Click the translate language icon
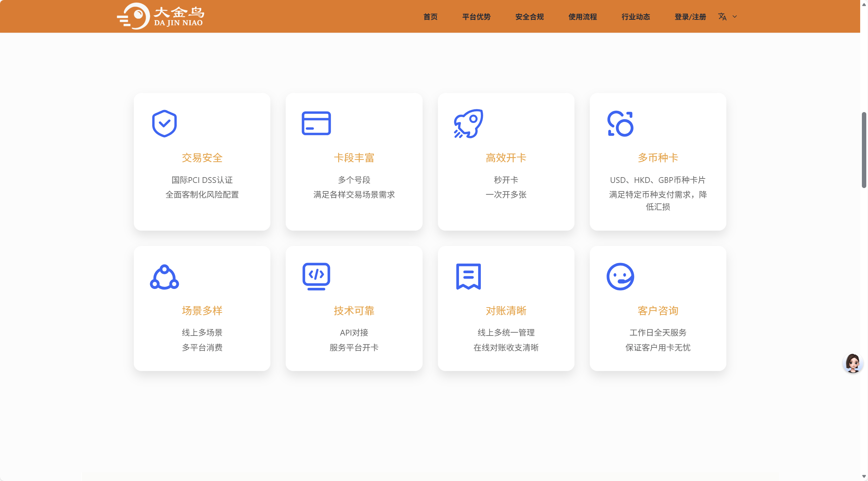Image resolution: width=868 pixels, height=481 pixels. point(722,16)
